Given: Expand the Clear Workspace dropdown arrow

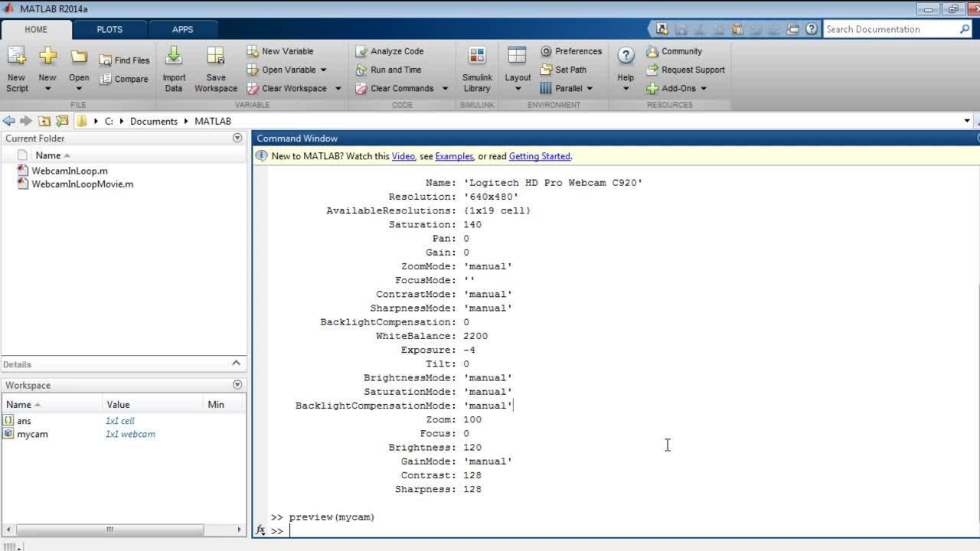Looking at the screenshot, I should point(338,89).
